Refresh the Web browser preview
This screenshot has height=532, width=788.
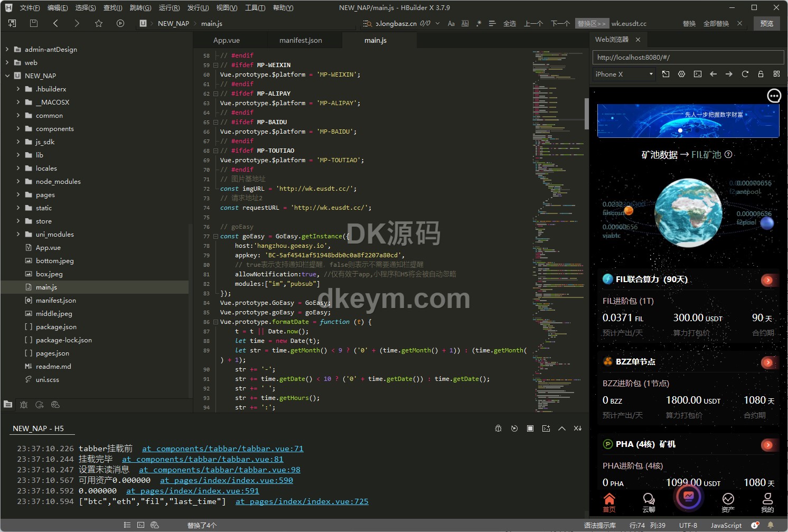pyautogui.click(x=745, y=74)
